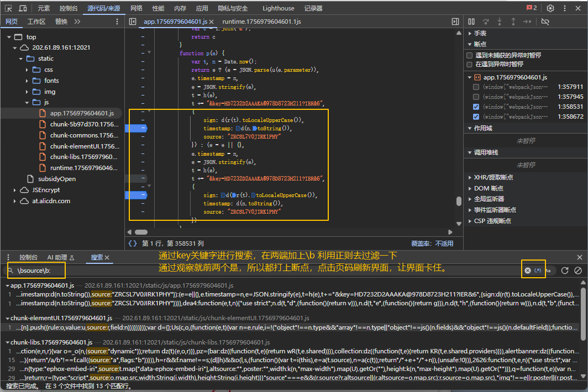Image resolution: width=588 pixels, height=392 pixels.
Task: Toggle the regular expression search button
Action: point(538,270)
